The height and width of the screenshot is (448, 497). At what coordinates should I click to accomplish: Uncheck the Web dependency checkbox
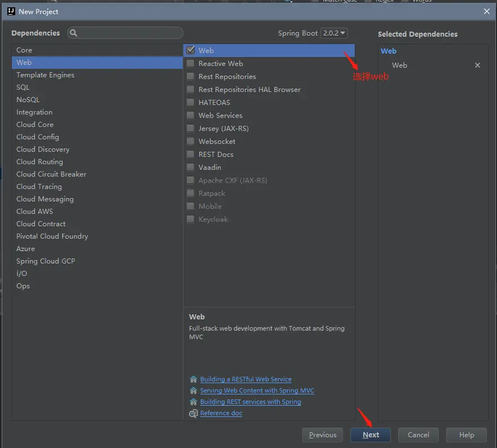(x=191, y=50)
